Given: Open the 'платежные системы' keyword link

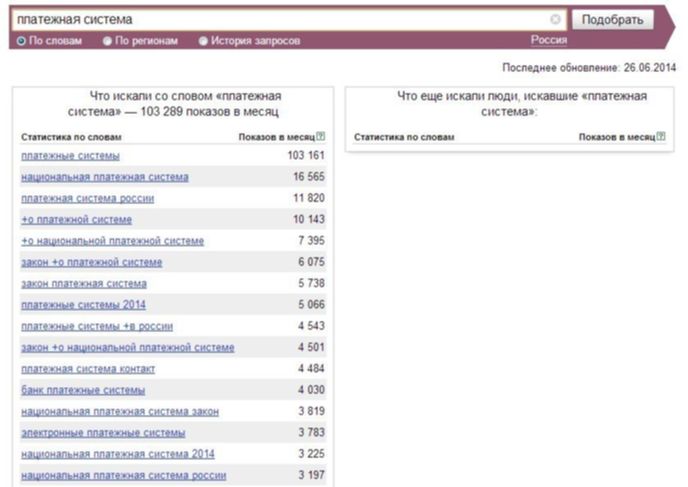Looking at the screenshot, I should [70, 156].
